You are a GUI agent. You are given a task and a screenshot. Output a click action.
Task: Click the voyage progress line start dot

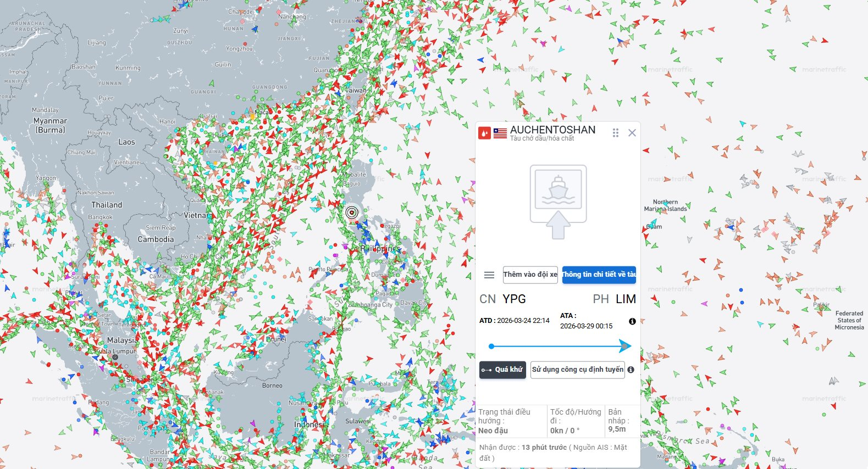click(491, 347)
